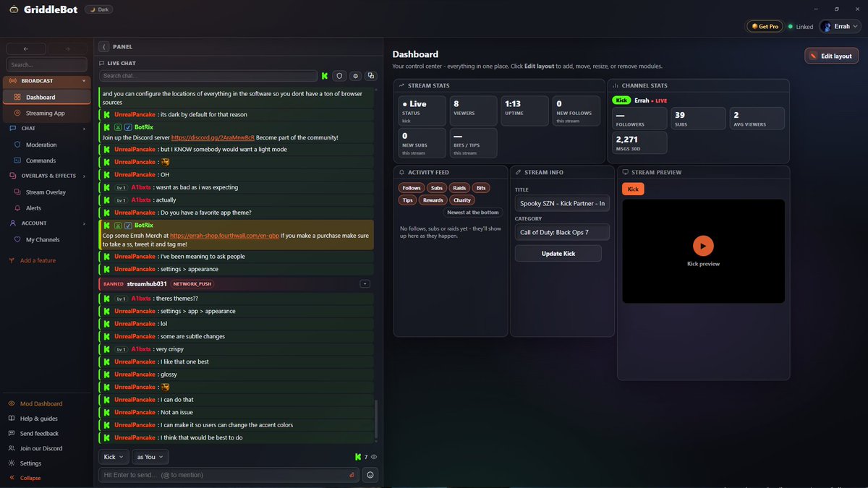Image resolution: width=868 pixels, height=488 pixels.
Task: Collapse the panel with the chevron button
Action: pyautogui.click(x=104, y=46)
